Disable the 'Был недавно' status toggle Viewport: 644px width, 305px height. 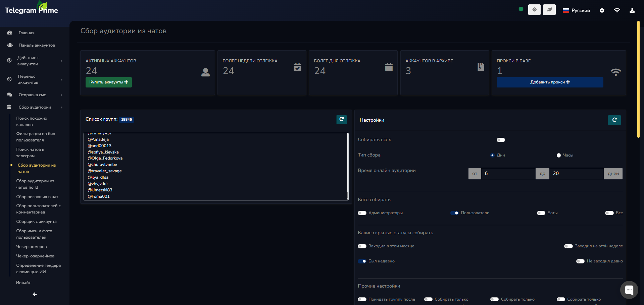[362, 261]
